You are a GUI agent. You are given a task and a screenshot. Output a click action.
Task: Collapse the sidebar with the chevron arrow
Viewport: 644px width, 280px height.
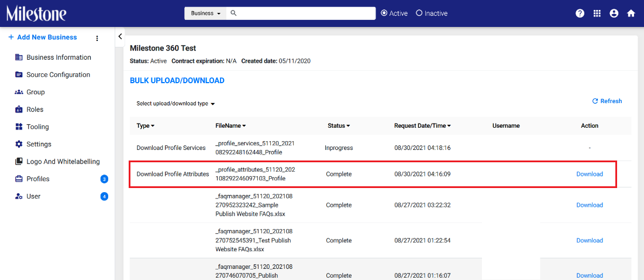(x=120, y=36)
